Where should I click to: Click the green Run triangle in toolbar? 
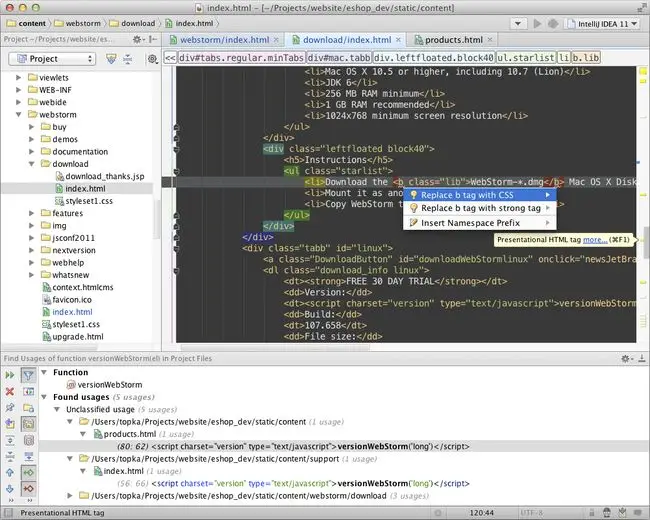pos(537,24)
